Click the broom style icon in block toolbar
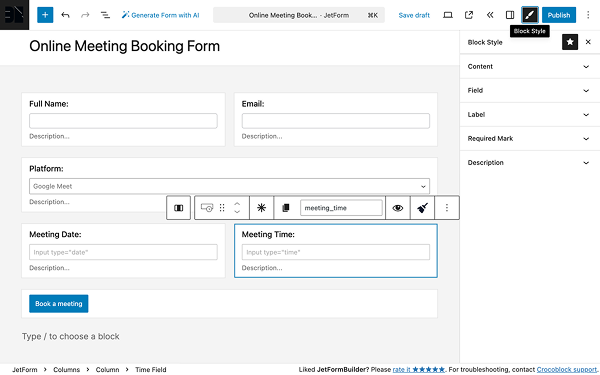This screenshot has height=375, width=600. [422, 208]
